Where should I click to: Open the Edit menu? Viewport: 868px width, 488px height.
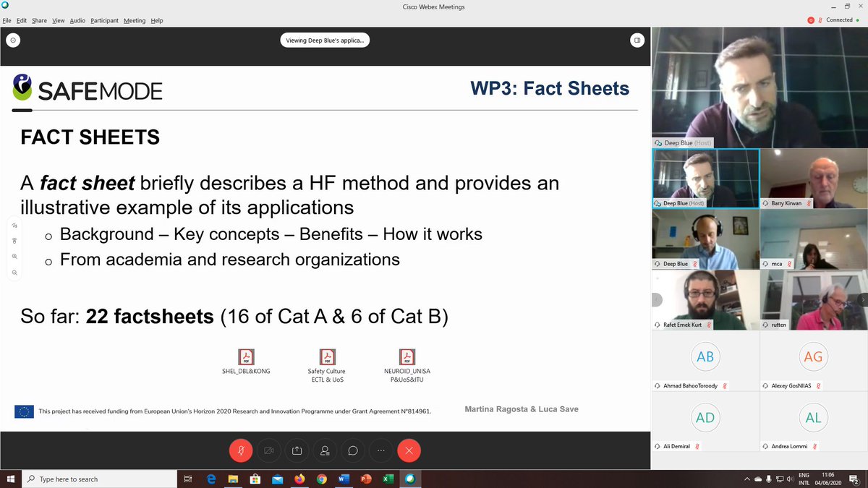[x=22, y=21]
